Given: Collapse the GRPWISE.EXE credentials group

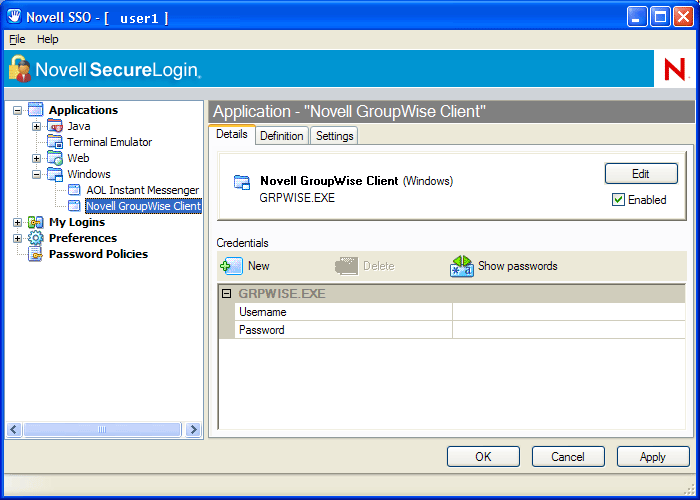Looking at the screenshot, I should point(227,293).
